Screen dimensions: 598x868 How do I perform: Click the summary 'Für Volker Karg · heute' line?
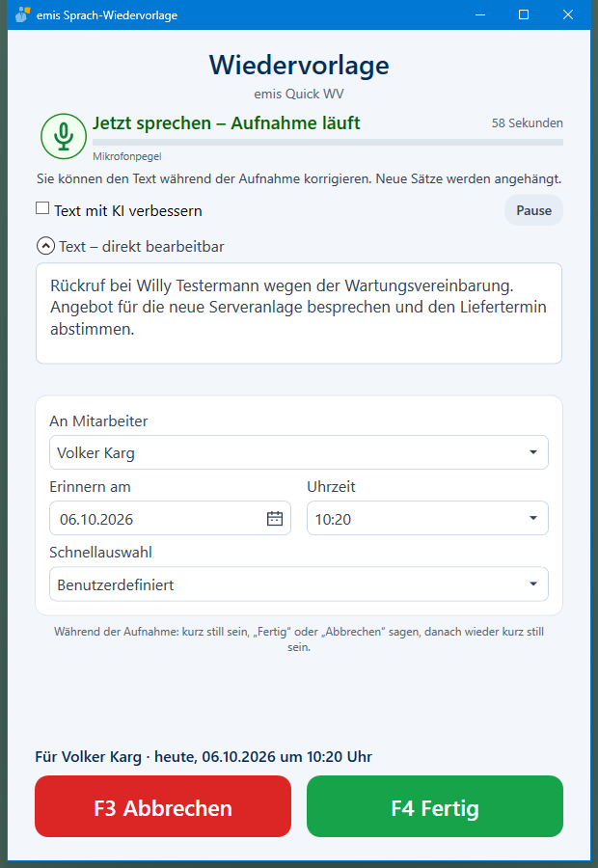(x=204, y=757)
